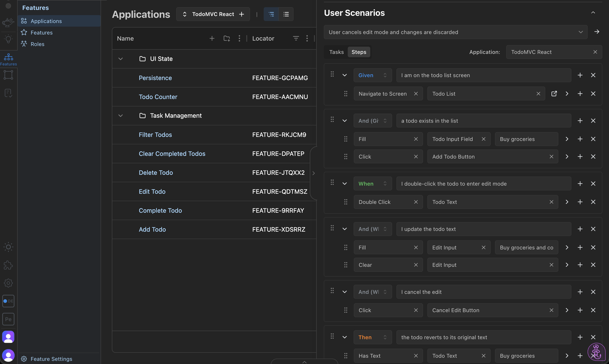The width and height of the screenshot is (609, 364).
Task: Expand the Cancel Edit Button step details
Action: (x=567, y=310)
